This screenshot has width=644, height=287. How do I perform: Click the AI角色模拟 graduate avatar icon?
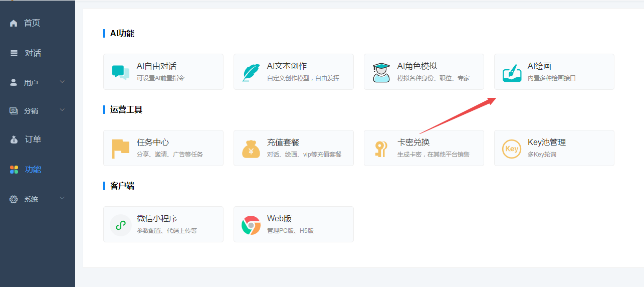pyautogui.click(x=381, y=72)
